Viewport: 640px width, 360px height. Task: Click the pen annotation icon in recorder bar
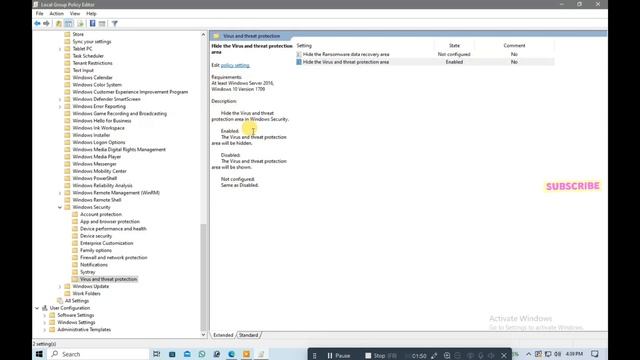(434, 356)
